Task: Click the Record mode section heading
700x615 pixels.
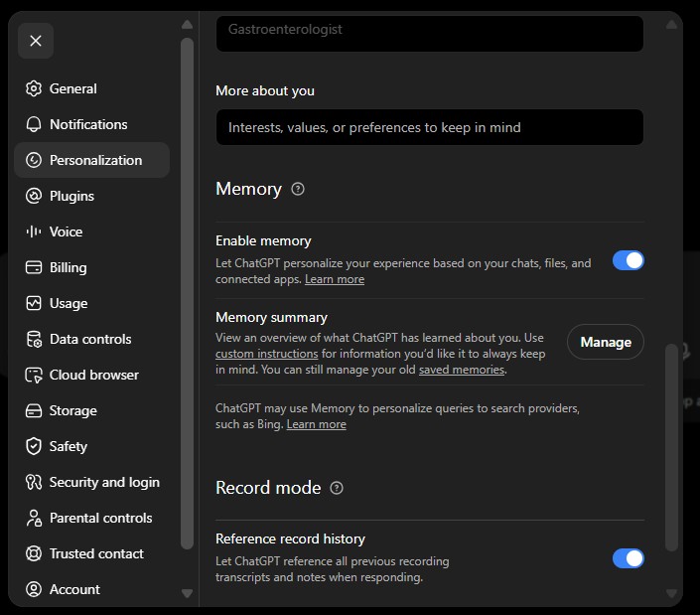Action: coord(268,488)
